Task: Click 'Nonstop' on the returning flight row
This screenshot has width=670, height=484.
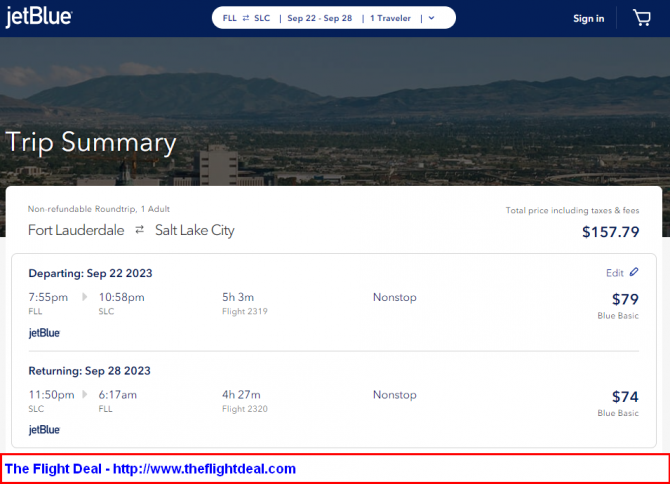Action: [394, 394]
